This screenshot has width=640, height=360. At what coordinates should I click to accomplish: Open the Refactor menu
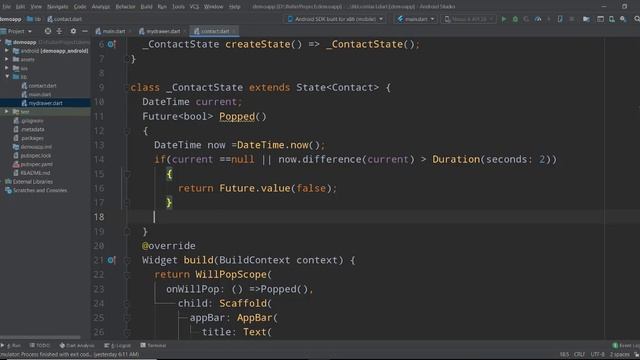click(x=125, y=7)
